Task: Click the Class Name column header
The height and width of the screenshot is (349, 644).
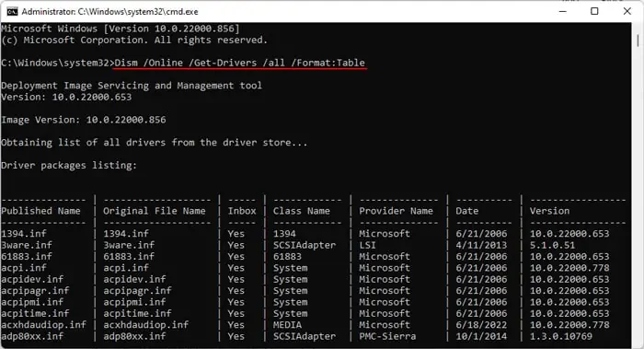Action: (x=302, y=211)
